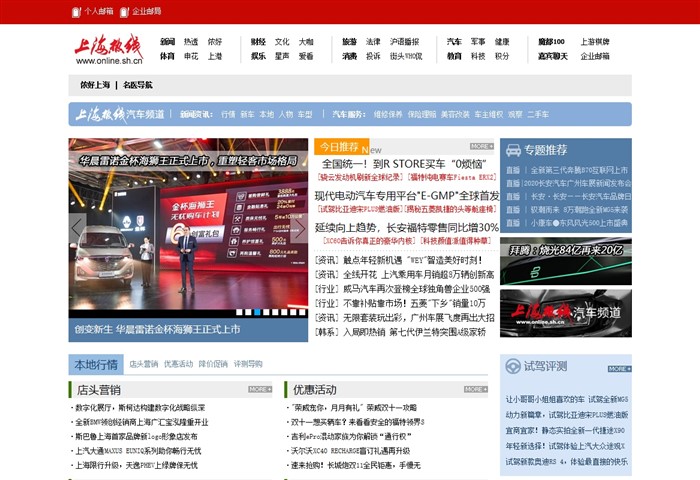Select 本地行情 tab
Viewport: 700px width, 480px height.
(x=96, y=365)
